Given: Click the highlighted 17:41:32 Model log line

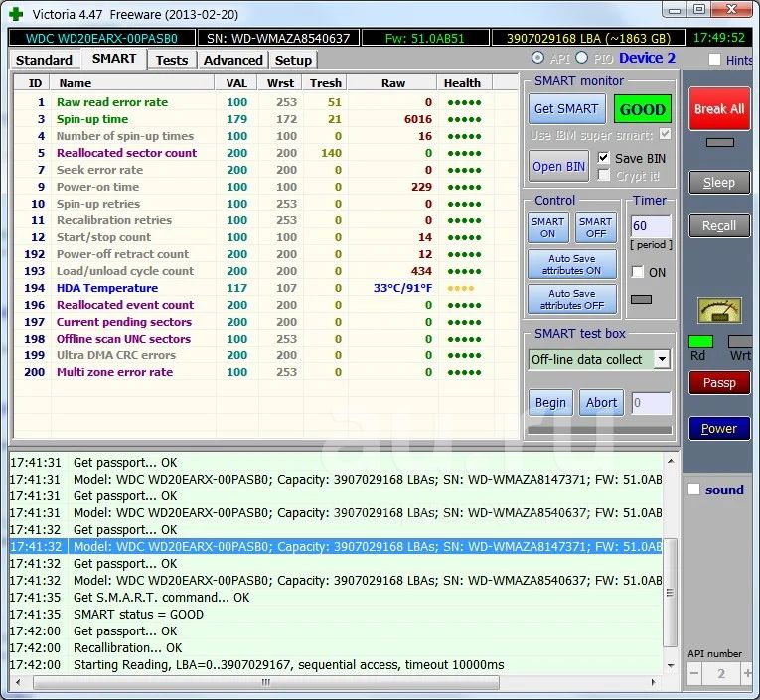Looking at the screenshot, I should coord(336,546).
